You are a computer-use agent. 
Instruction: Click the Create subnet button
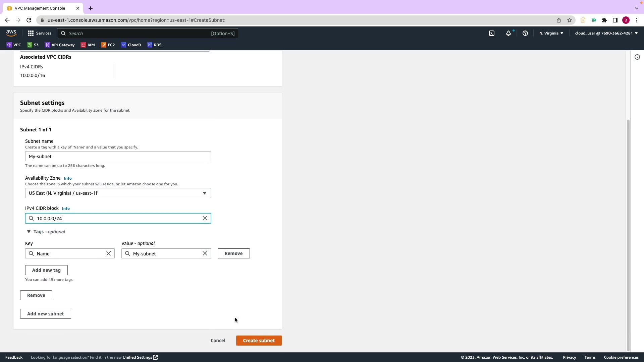(259, 341)
